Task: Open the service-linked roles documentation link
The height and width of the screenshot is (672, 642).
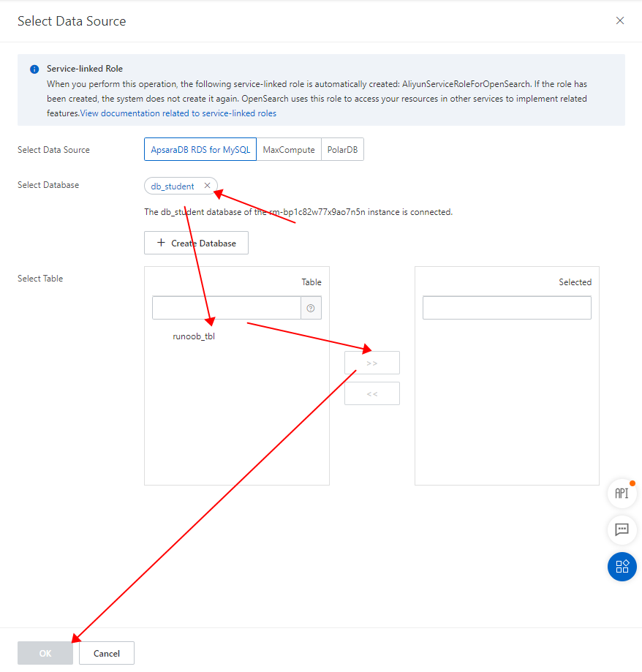Action: pos(178,113)
